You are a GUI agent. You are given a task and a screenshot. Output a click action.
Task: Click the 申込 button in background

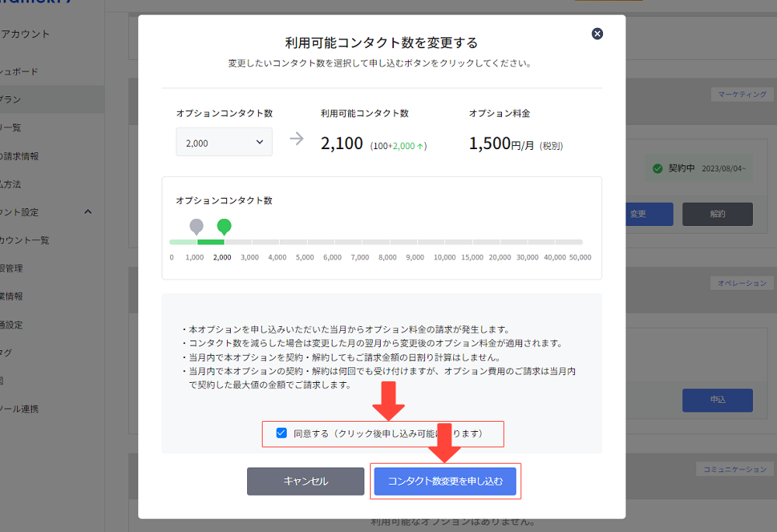click(x=717, y=400)
